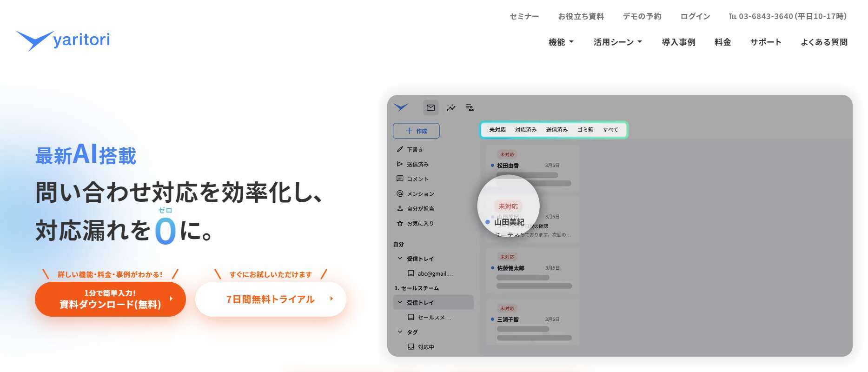Click the 03-6843-3640 phone number
Screen dimensions: 868x372
point(765,16)
